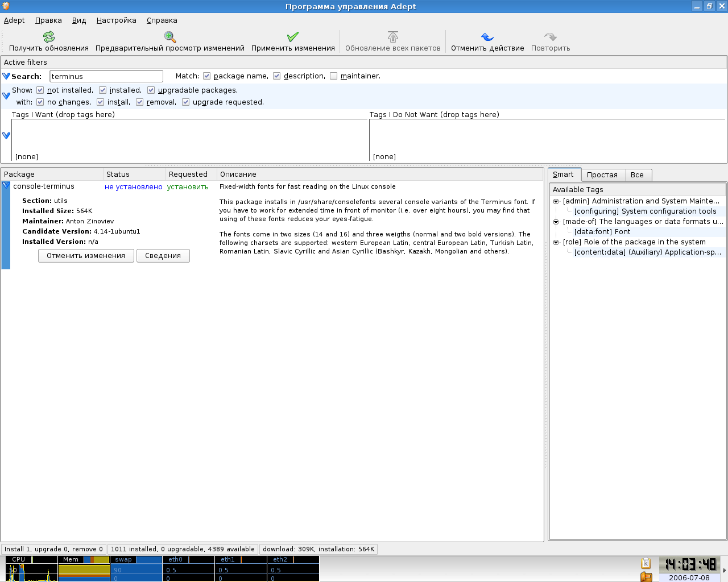The image size is (728, 582).
Task: Click the Mem monitor bar in the panel
Action: 84,569
